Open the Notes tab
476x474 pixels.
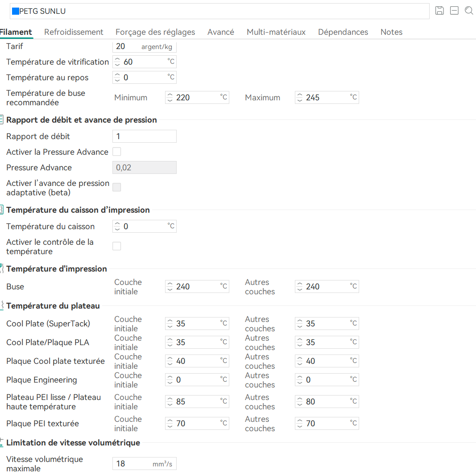click(x=391, y=32)
